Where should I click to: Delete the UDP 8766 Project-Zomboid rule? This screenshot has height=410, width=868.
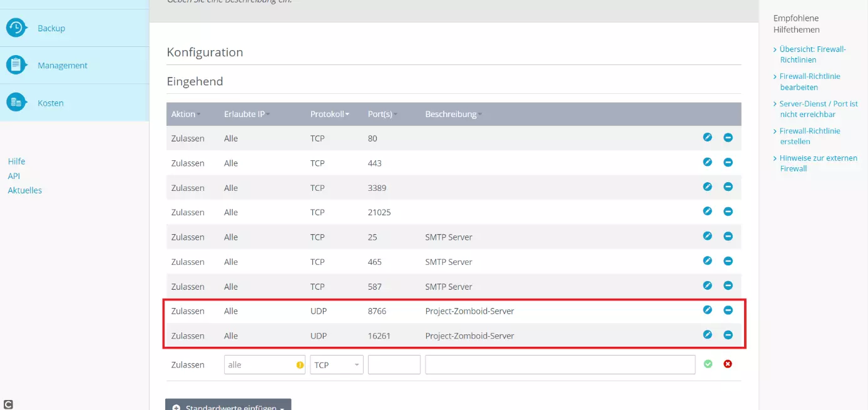728,310
